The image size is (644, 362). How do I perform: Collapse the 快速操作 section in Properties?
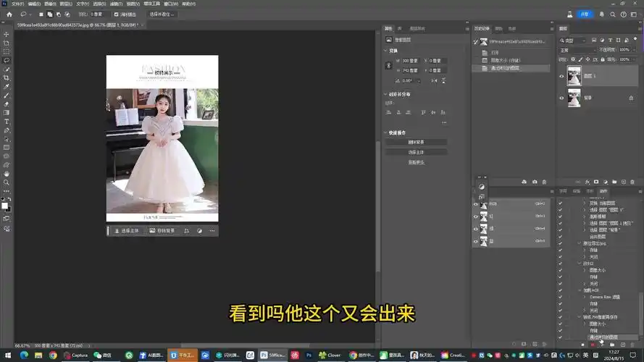[386, 132]
